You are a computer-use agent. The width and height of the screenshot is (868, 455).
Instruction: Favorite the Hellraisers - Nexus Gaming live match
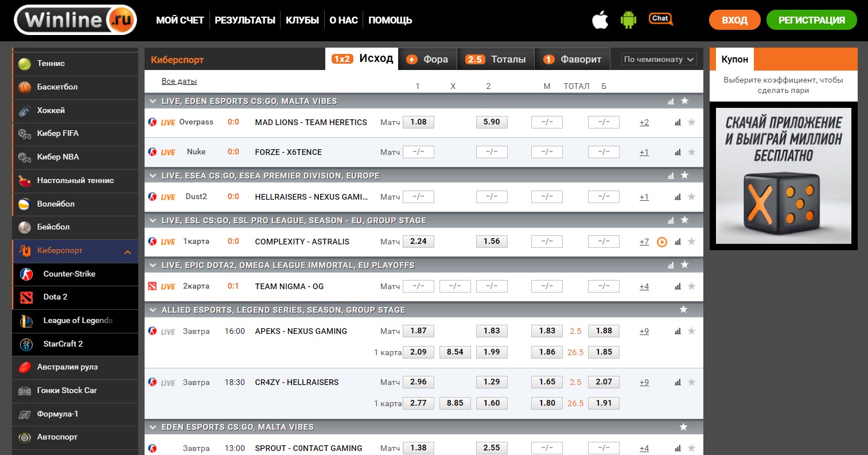click(691, 197)
